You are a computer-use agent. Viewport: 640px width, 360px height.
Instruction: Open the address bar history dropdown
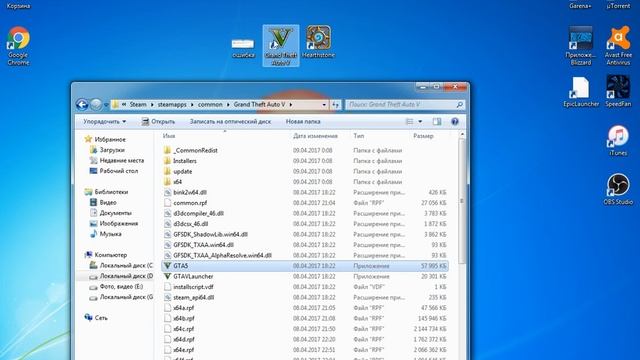point(324,104)
